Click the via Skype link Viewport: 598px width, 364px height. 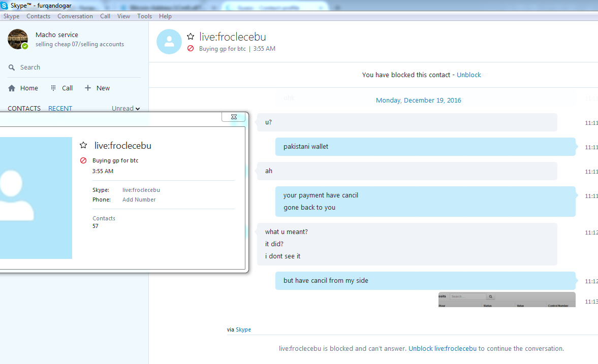click(x=243, y=329)
